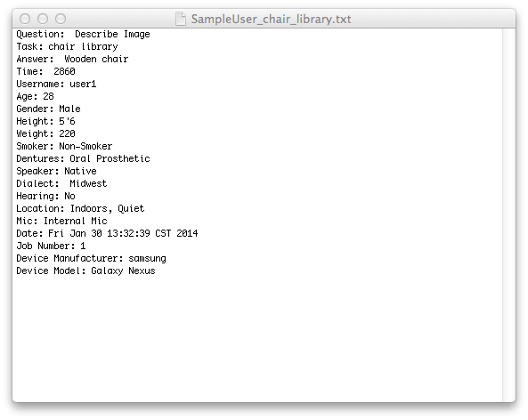Click the Location: Indoors, Quiet line
This screenshot has height=420, width=528.
click(80, 208)
